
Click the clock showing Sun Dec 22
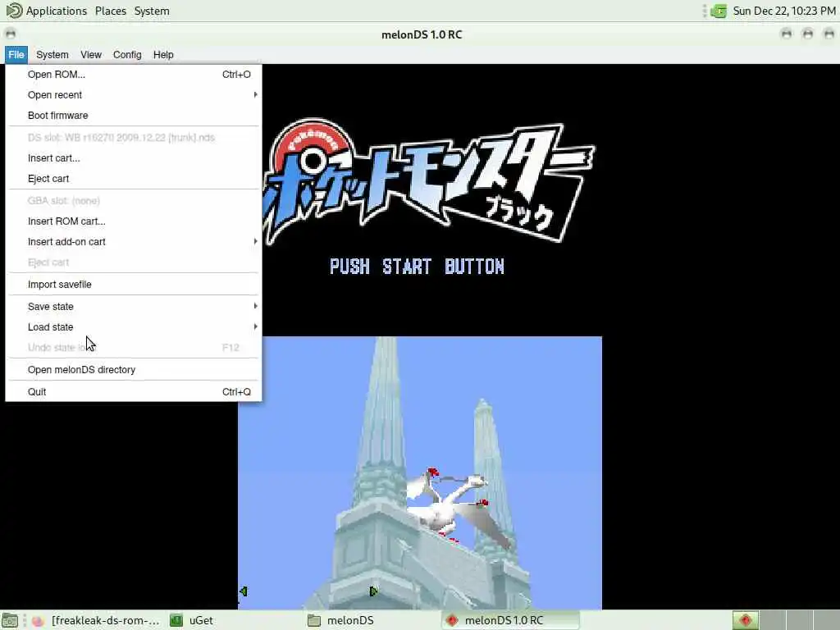[783, 11]
